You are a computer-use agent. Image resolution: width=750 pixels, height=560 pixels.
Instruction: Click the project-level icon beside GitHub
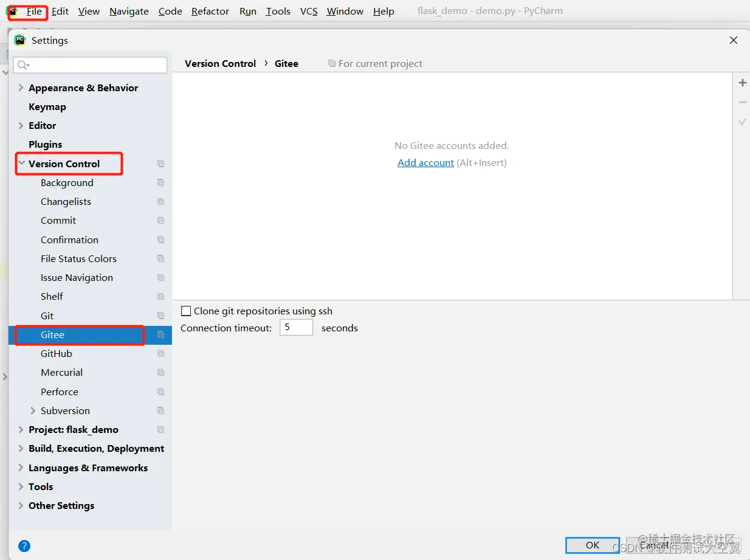pos(160,353)
